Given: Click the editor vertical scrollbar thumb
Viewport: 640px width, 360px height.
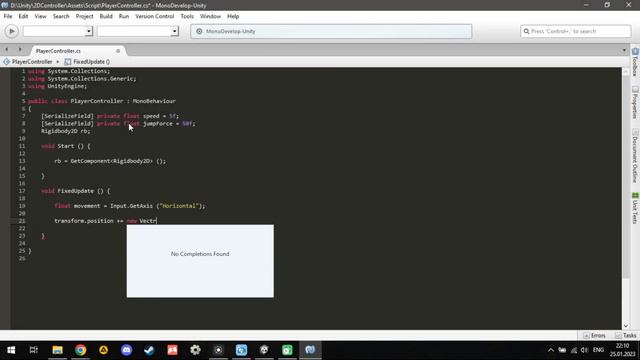Looking at the screenshot, I should (626, 176).
